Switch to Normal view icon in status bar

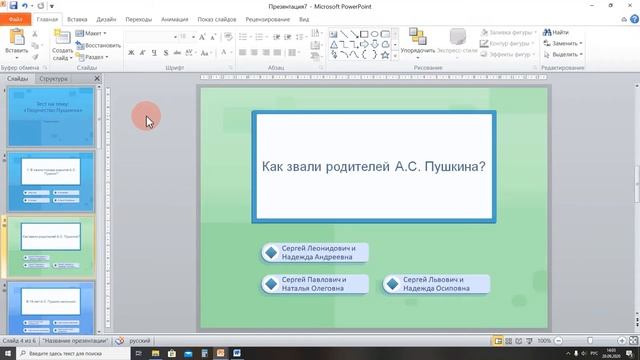(498, 340)
